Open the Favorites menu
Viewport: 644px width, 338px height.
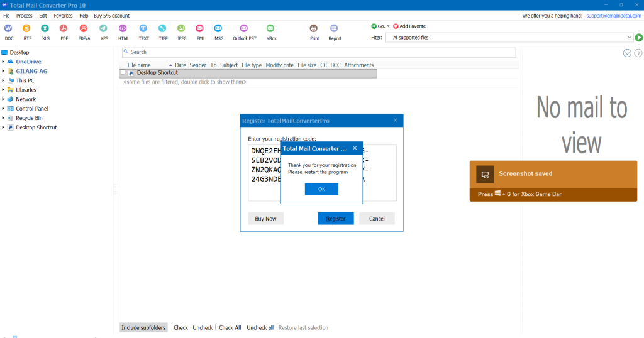[x=63, y=16]
